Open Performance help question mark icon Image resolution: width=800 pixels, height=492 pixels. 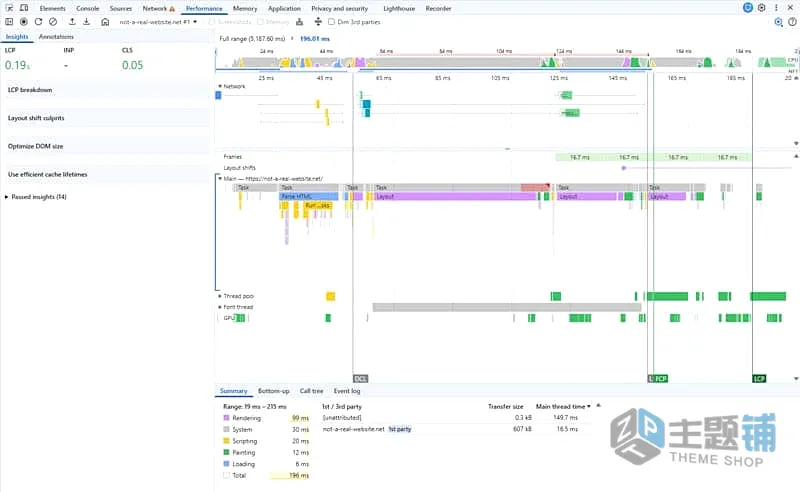[792, 22]
